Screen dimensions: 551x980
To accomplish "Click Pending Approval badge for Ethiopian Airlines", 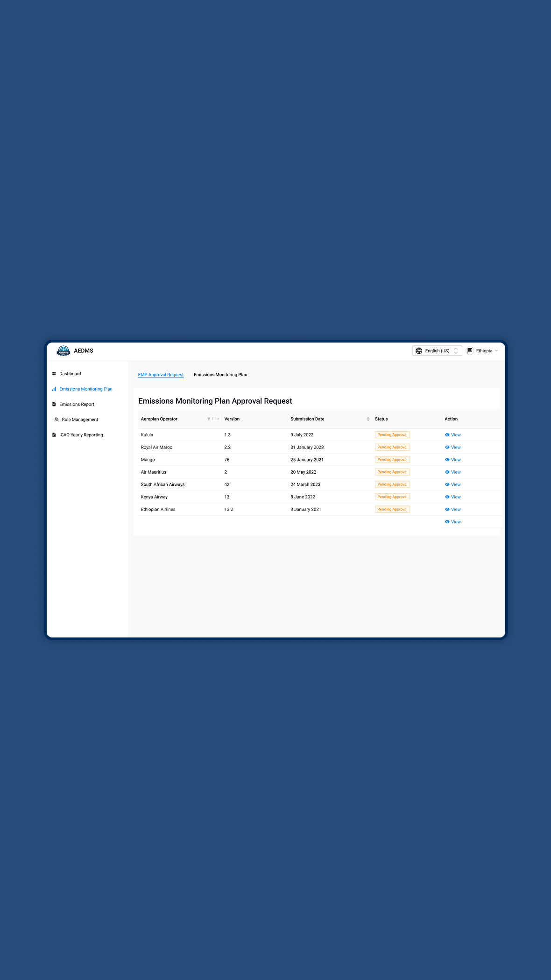I will click(392, 509).
